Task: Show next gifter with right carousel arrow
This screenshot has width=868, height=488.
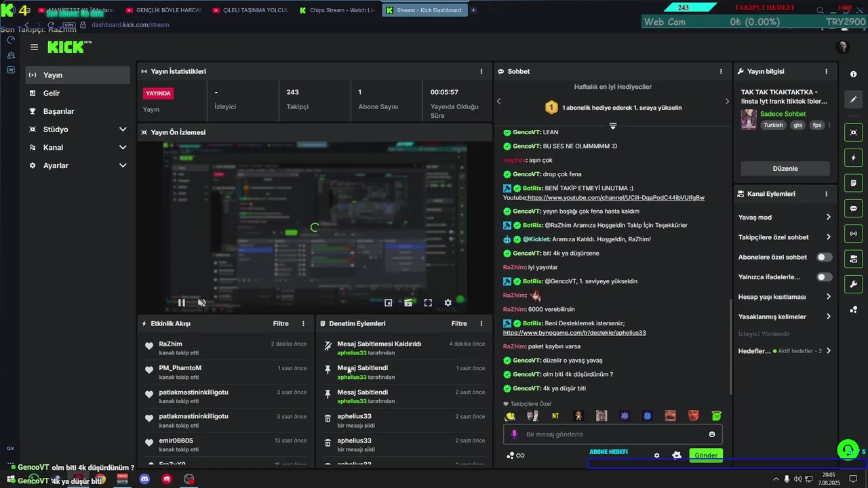Action: pos(727,102)
